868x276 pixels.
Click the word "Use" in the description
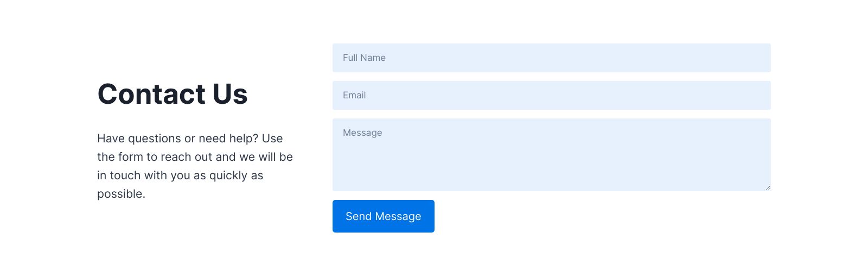pos(272,139)
